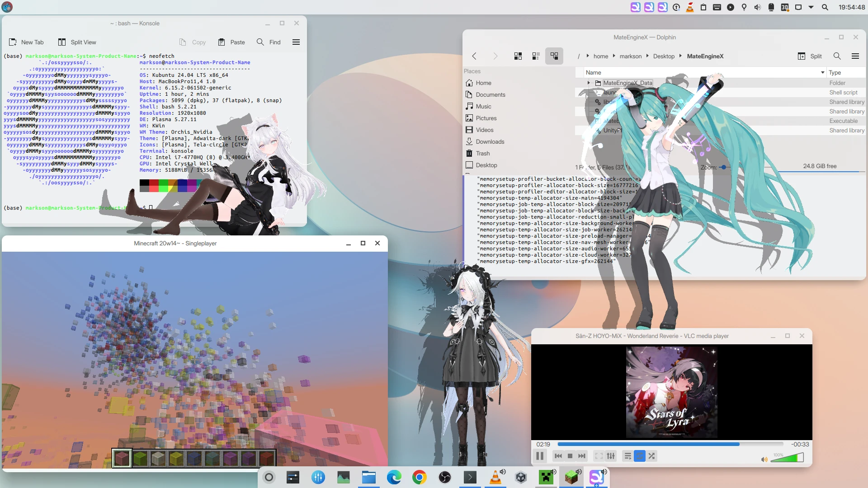Go back in Dolphin
Image resolution: width=868 pixels, height=488 pixels.
point(474,56)
